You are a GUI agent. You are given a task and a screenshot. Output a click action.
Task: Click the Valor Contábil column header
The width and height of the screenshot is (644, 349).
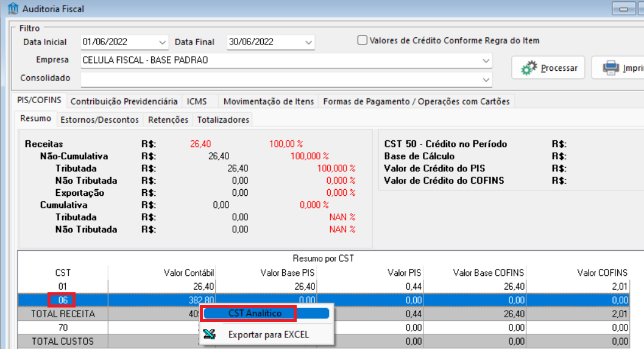[x=188, y=273]
